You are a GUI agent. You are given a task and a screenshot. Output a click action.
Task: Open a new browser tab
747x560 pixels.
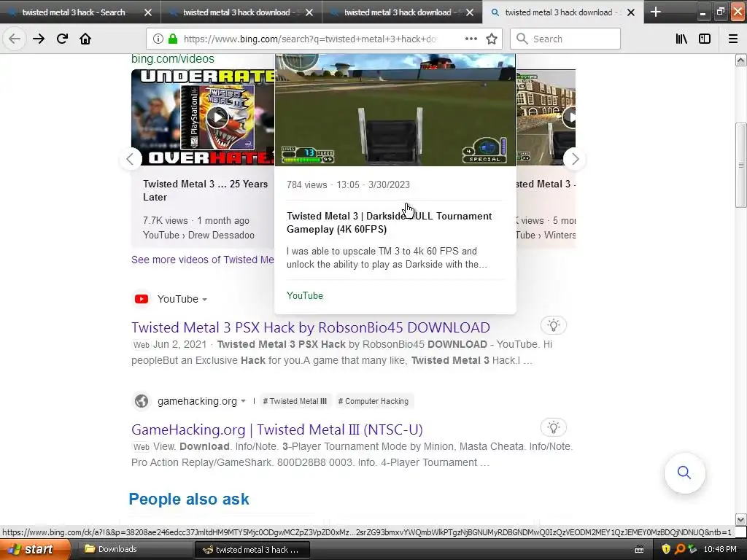pyautogui.click(x=656, y=12)
